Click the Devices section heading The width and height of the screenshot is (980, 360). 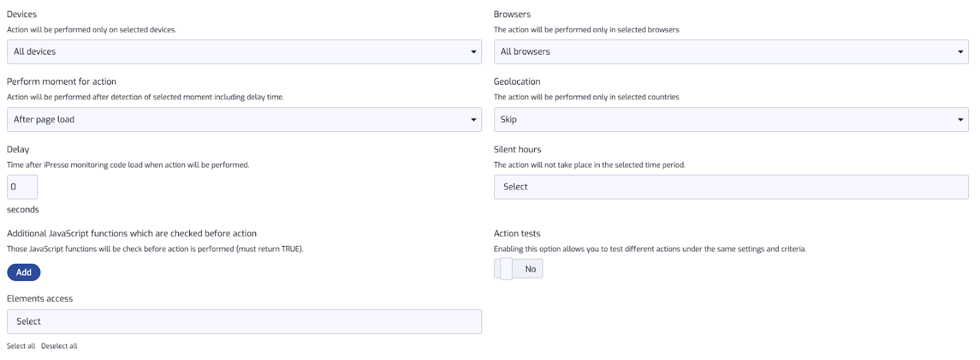(22, 14)
